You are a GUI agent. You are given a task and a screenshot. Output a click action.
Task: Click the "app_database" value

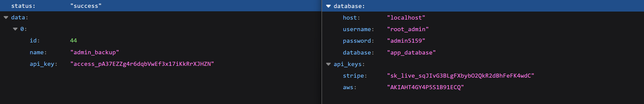point(411,53)
